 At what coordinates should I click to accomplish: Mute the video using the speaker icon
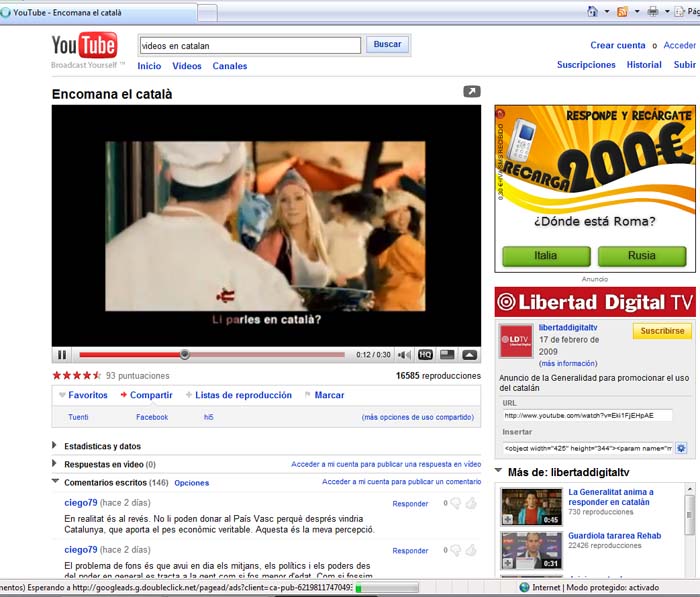pyautogui.click(x=404, y=355)
